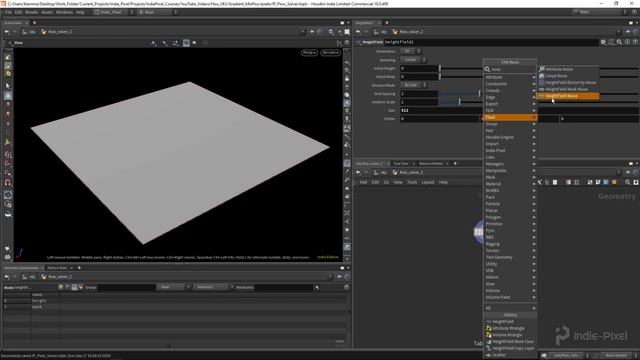Pick Attribute Wrangle from History list
640x360 pixels.
(x=510, y=328)
